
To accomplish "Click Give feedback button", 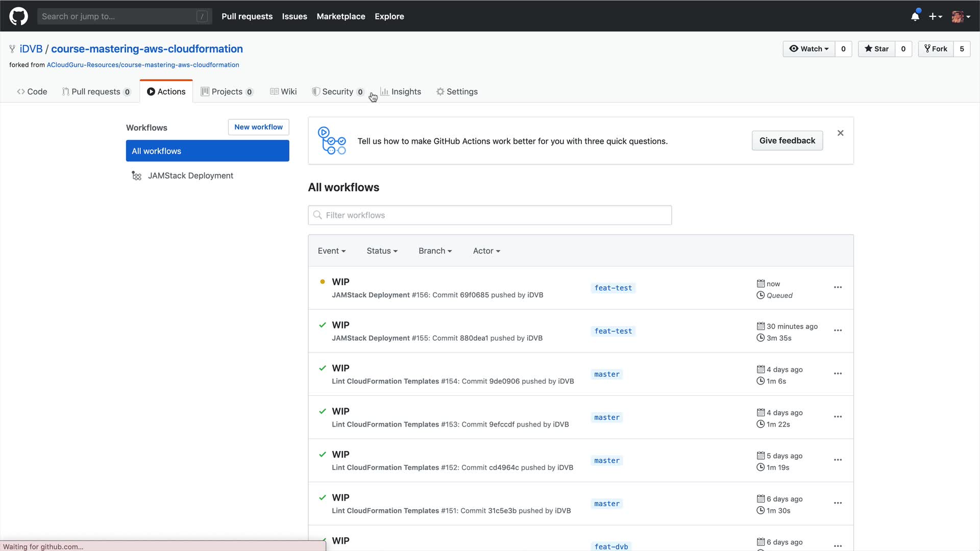I will point(787,141).
